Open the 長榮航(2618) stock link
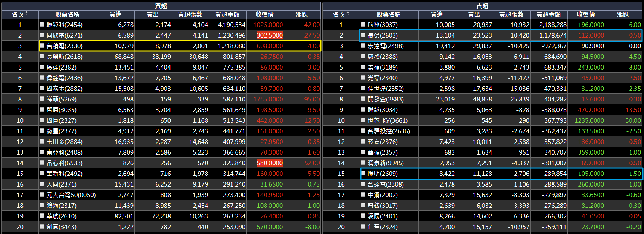This screenshot has height=234, width=644. click(64, 57)
